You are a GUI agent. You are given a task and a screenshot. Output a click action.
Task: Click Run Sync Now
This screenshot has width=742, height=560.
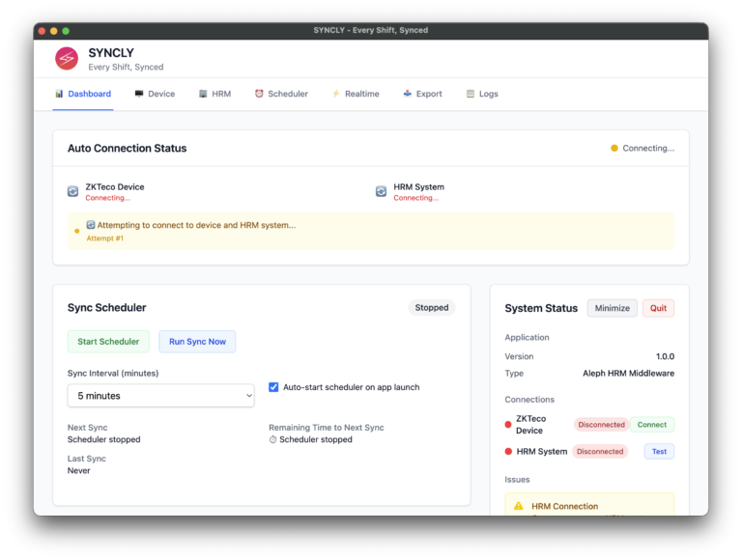[197, 342]
